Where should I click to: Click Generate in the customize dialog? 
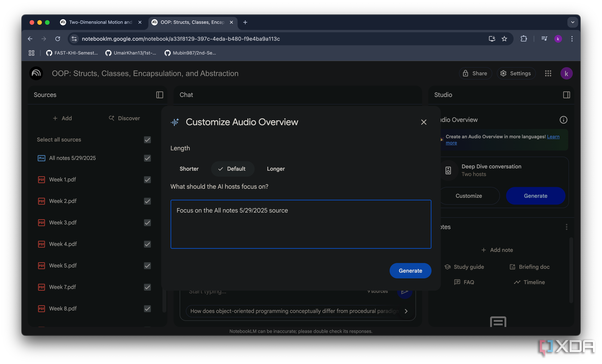pyautogui.click(x=410, y=271)
